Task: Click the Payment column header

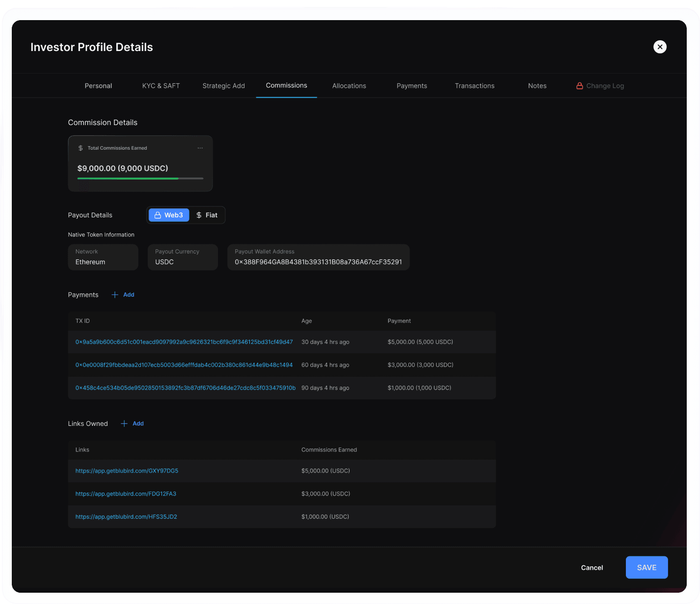Action: (399, 321)
